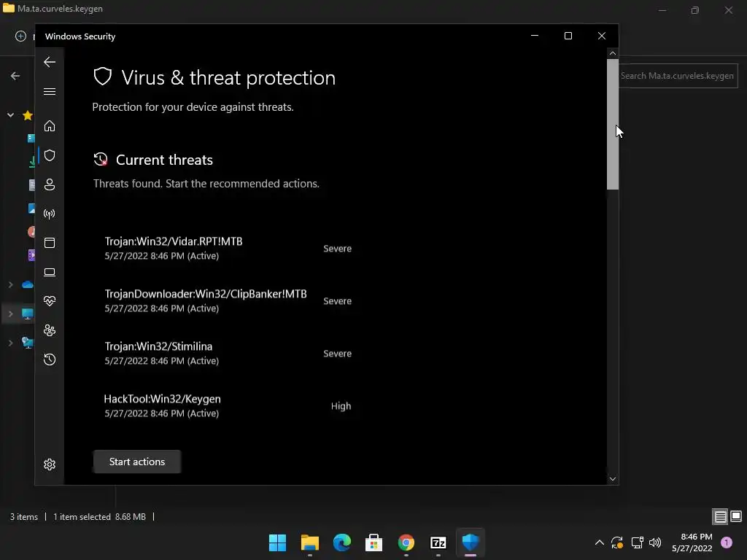Select Trojan:Win32/Vidar.RPT!MTB threat
The height and width of the screenshot is (560, 747).
228,248
